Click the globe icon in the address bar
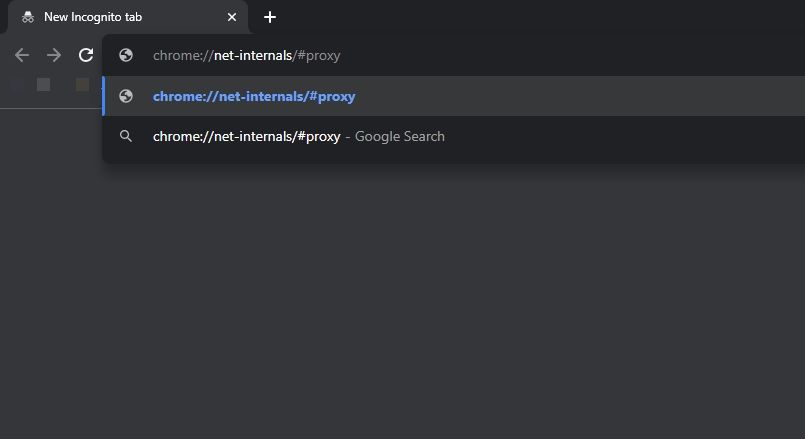 pyautogui.click(x=126, y=55)
